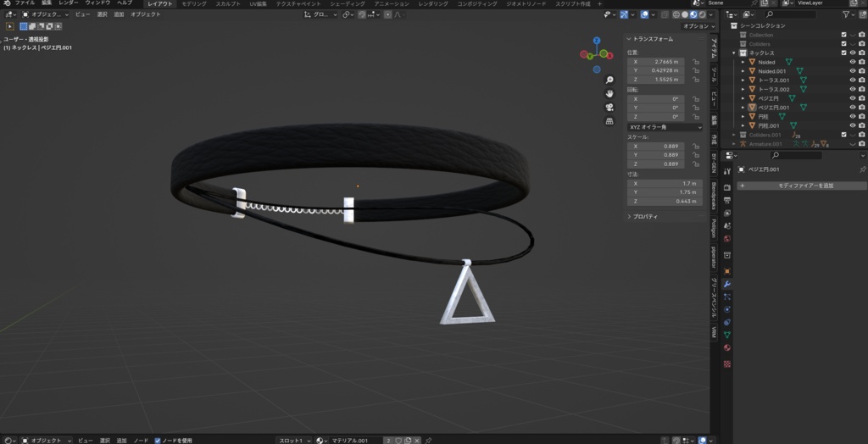Switch to the モデリング workspace tab
The width and height of the screenshot is (868, 444).
[x=194, y=4]
